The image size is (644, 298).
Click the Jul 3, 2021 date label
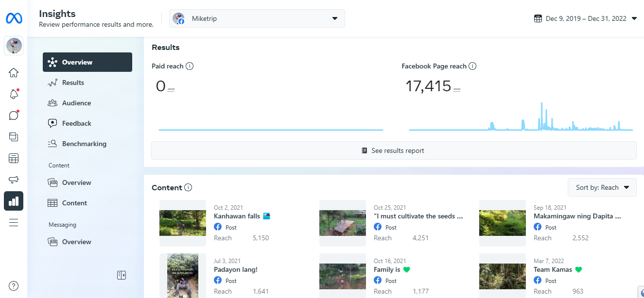pos(227,261)
